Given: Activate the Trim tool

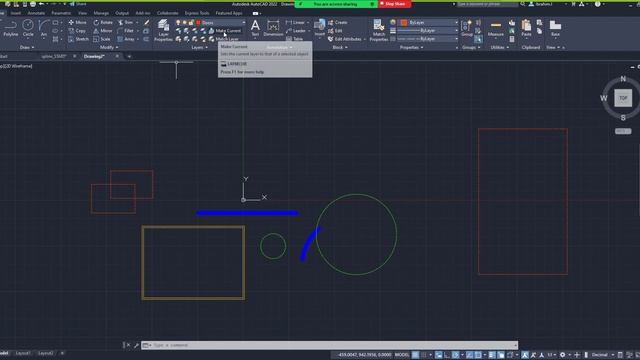Looking at the screenshot, I should click(126, 22).
